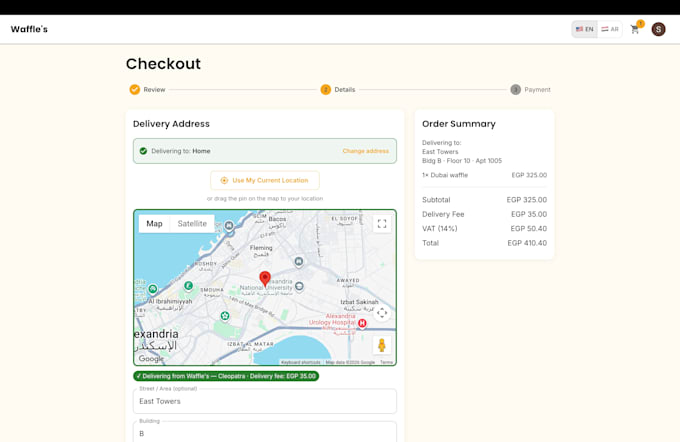The height and width of the screenshot is (442, 680).
Task: Open map Terms link
Action: click(386, 362)
